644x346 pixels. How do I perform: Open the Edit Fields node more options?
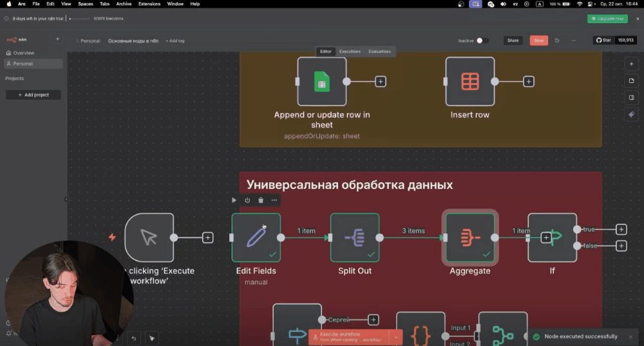tap(274, 200)
